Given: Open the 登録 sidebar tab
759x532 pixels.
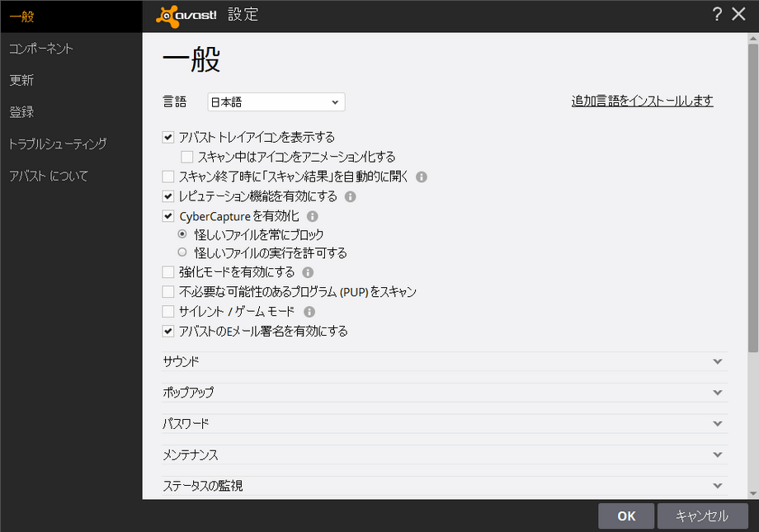Looking at the screenshot, I should point(71,112).
